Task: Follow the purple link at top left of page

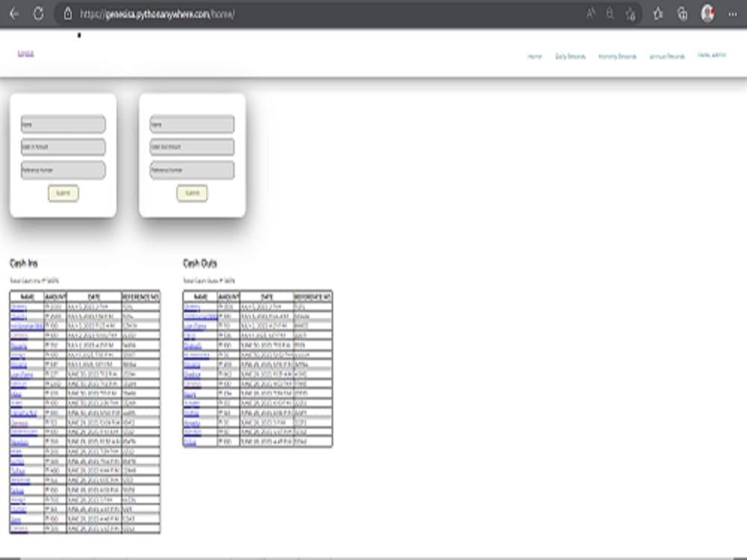Action: click(25, 53)
